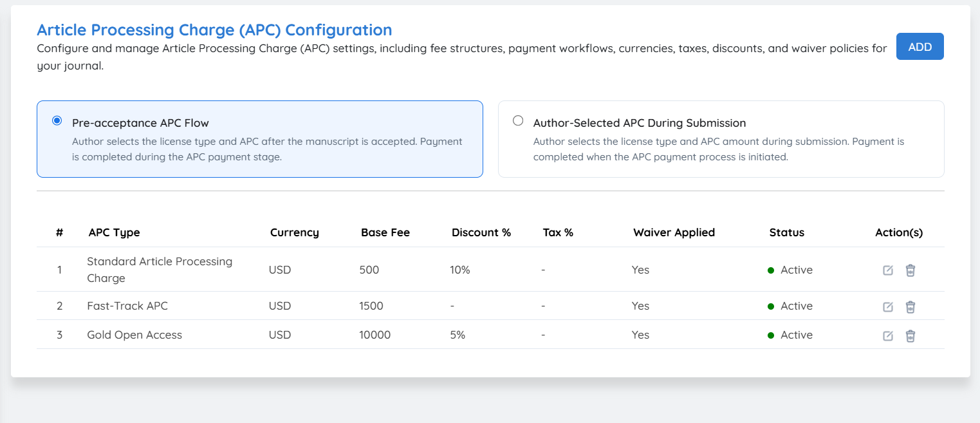Select Pre-acceptance APC Flow radio button

[57, 120]
